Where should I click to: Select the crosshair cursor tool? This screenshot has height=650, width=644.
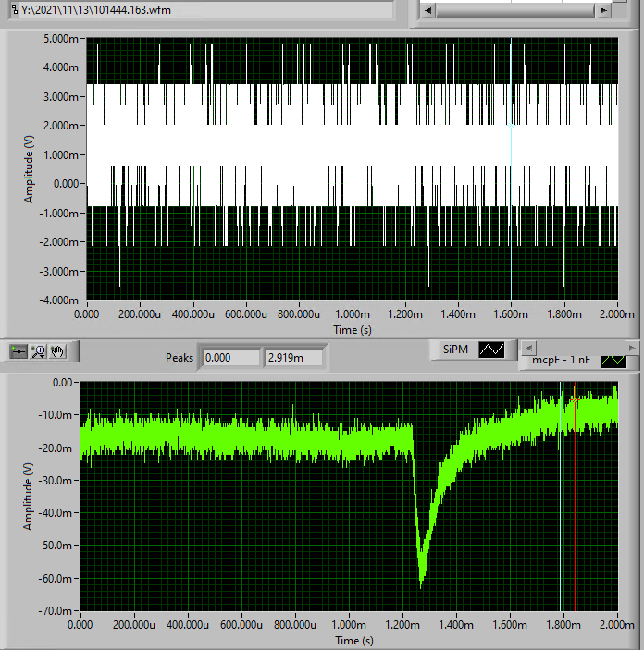click(x=18, y=351)
